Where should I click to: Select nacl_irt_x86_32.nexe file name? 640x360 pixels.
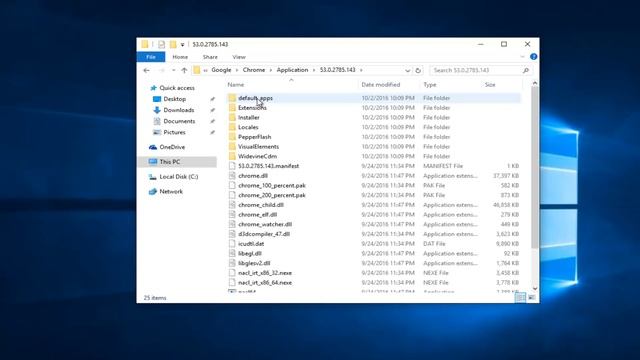265,273
